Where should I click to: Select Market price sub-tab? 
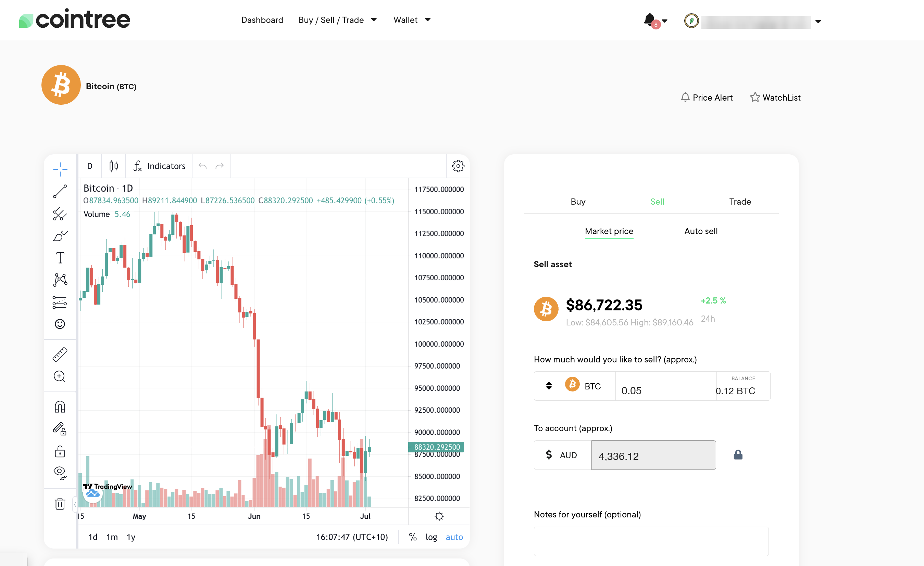(609, 231)
